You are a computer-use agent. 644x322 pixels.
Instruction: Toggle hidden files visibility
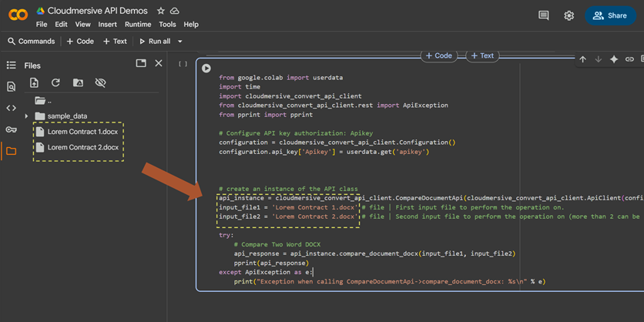[100, 83]
